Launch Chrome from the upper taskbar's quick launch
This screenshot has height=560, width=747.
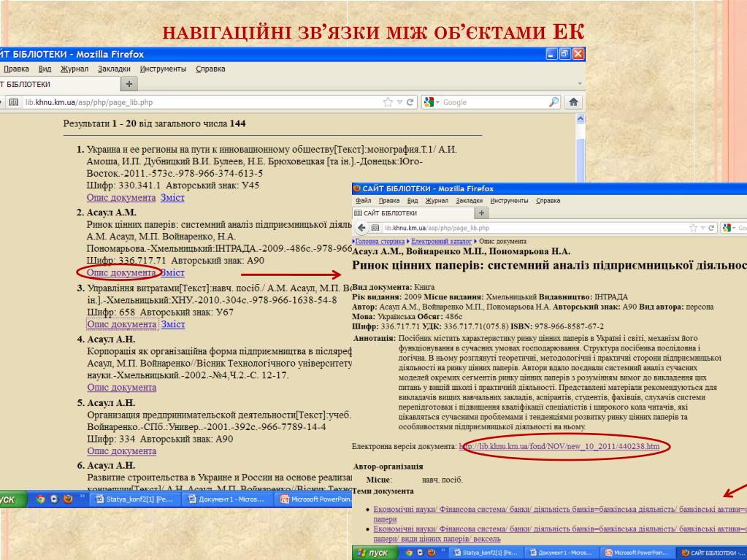click(40, 499)
